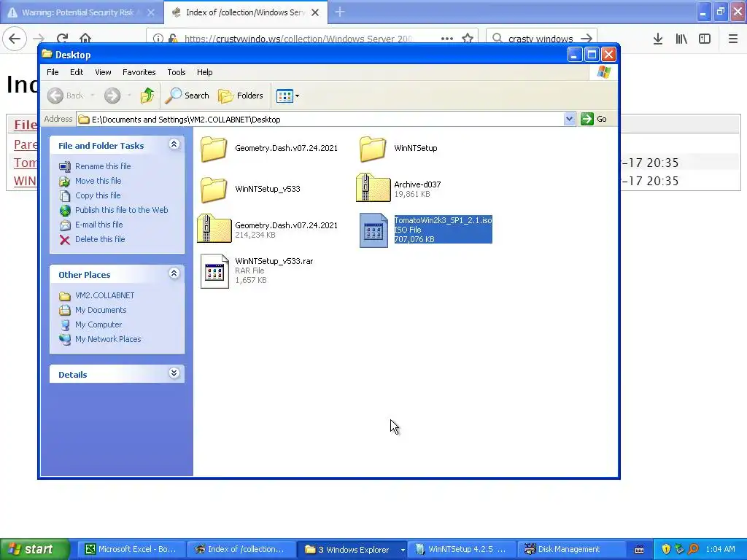
Task: Click the Explorer Forward button
Action: (112, 96)
